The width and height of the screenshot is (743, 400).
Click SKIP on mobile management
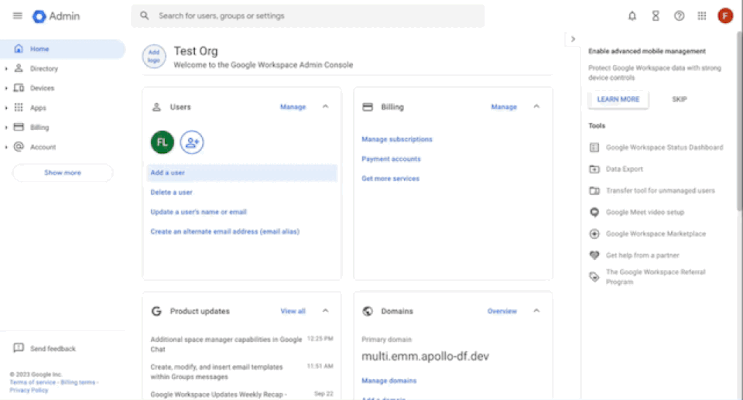679,99
